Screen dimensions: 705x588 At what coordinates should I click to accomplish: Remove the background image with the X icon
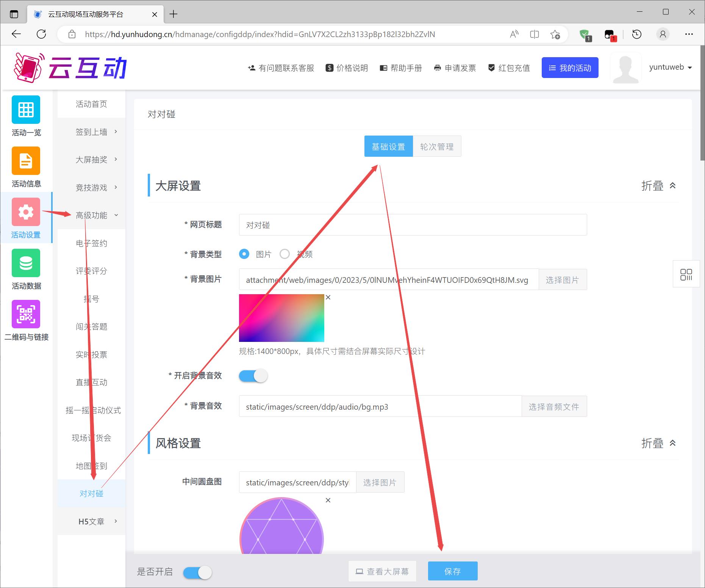[x=328, y=298]
